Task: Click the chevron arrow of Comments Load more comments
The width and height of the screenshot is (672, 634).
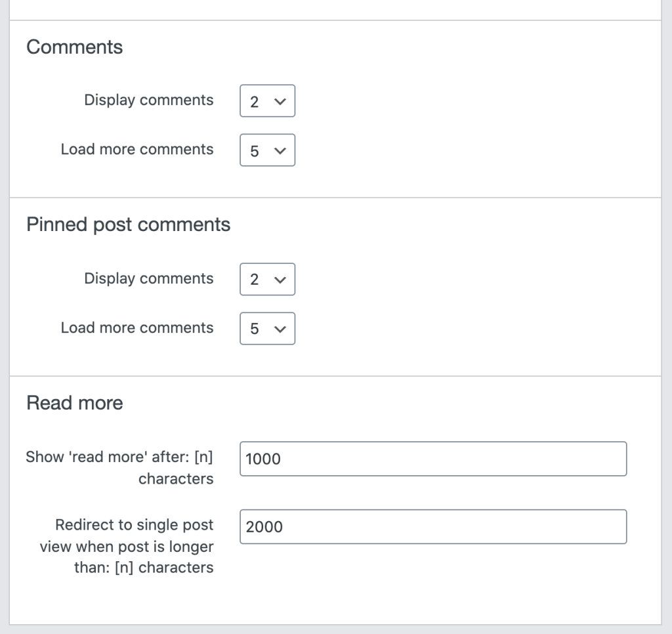Action: coord(280,151)
